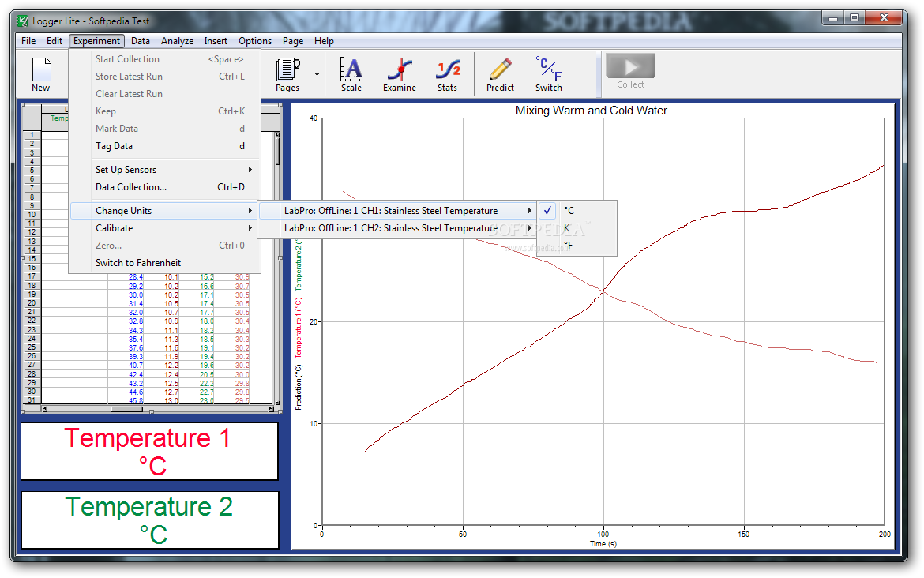Select table row 20 header
This screenshot has width=924, height=578.
pyautogui.click(x=32, y=303)
